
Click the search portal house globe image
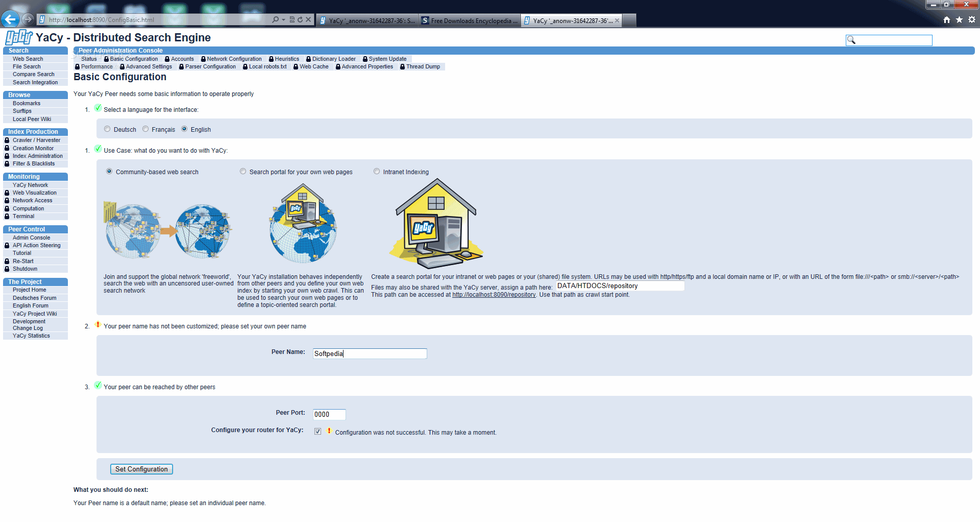[303, 223]
